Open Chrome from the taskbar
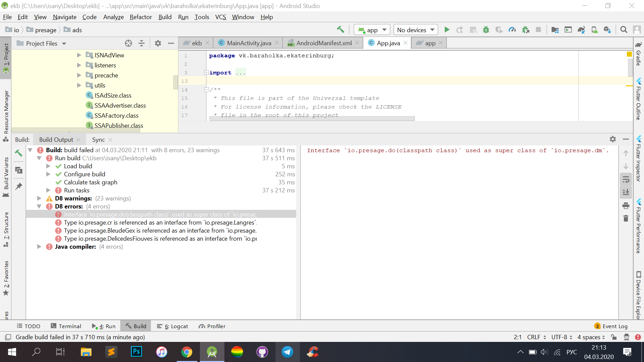The width and height of the screenshot is (644, 362). 187,352
